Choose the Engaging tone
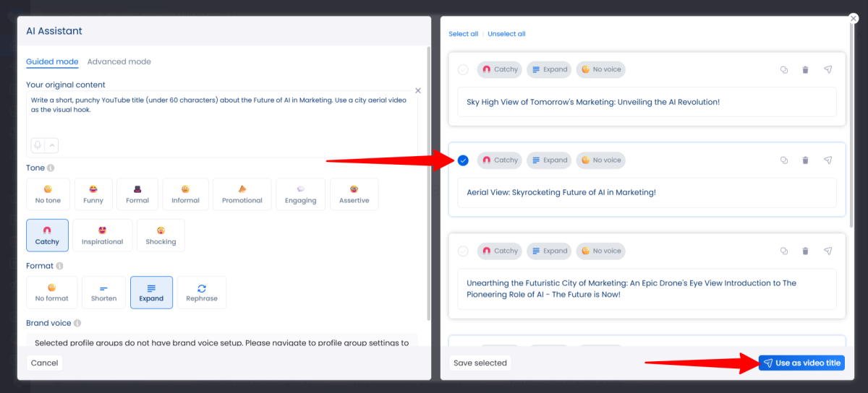The width and height of the screenshot is (868, 393). pyautogui.click(x=301, y=194)
